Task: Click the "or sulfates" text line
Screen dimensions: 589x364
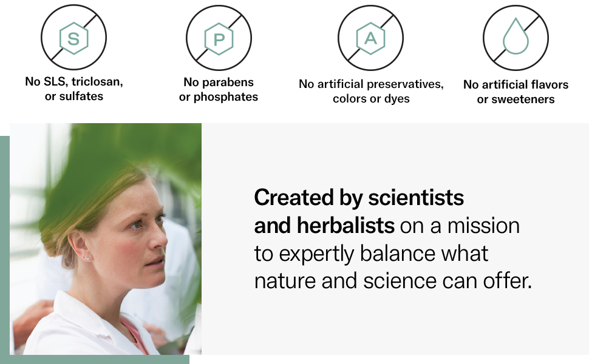Action: point(74,96)
